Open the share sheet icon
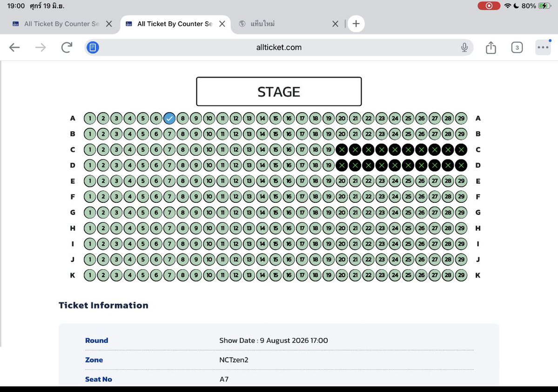Viewport: 558px width, 392px height. point(491,47)
